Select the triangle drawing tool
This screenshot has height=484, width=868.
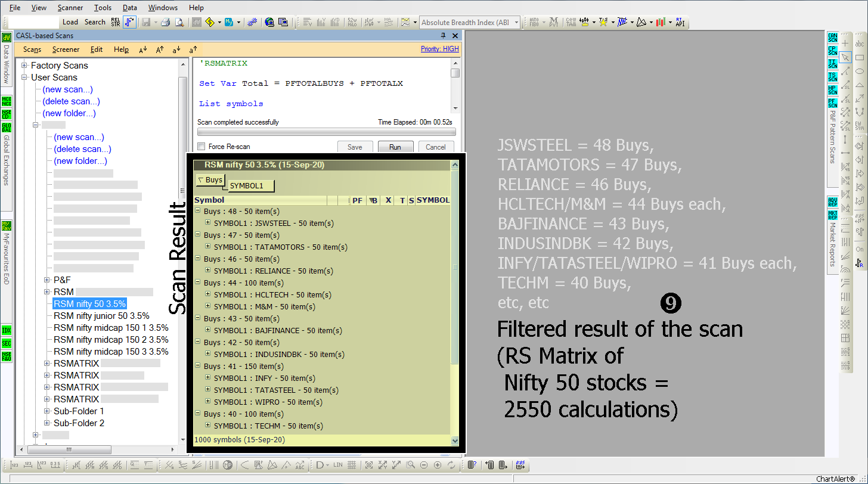click(x=860, y=85)
